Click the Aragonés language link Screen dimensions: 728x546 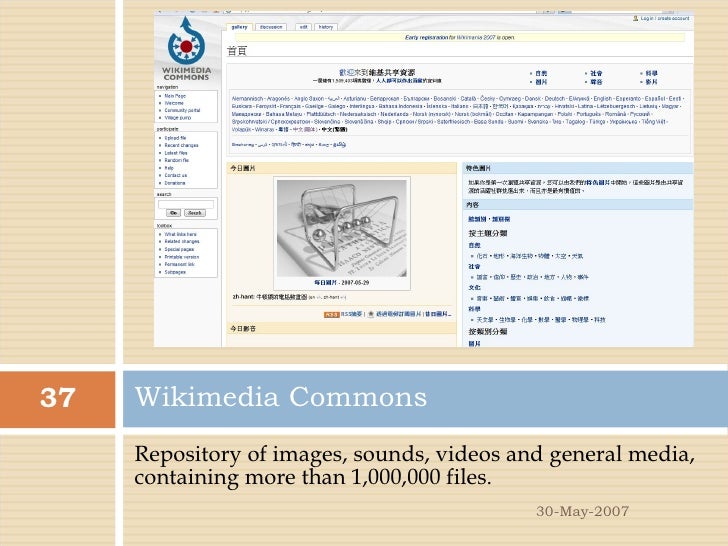pos(279,99)
